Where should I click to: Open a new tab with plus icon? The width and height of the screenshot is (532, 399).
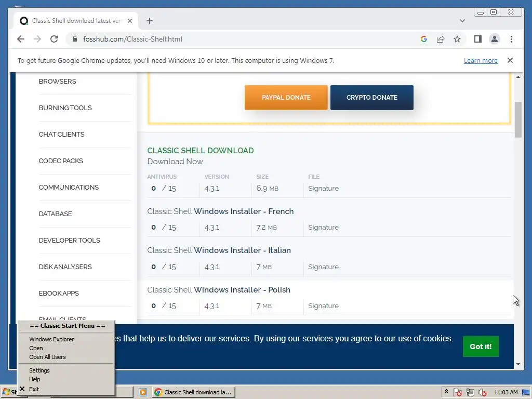click(x=149, y=21)
